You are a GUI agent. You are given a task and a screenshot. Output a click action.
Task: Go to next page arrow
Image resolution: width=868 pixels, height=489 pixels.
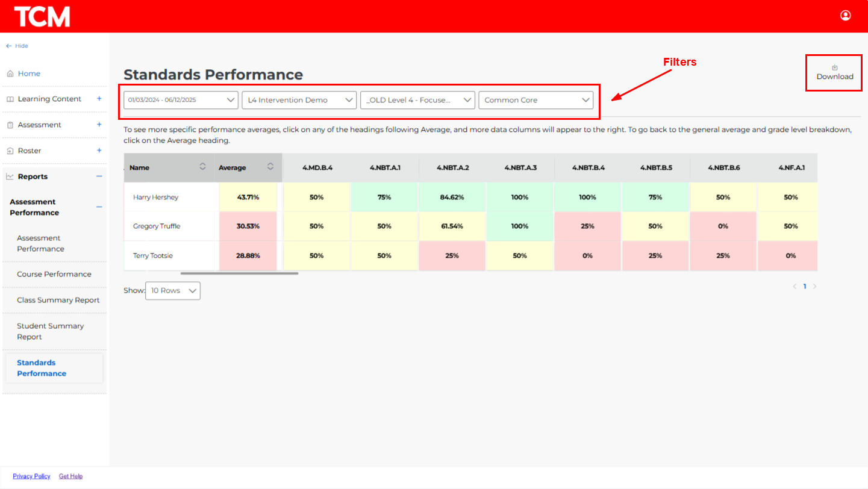(x=815, y=287)
